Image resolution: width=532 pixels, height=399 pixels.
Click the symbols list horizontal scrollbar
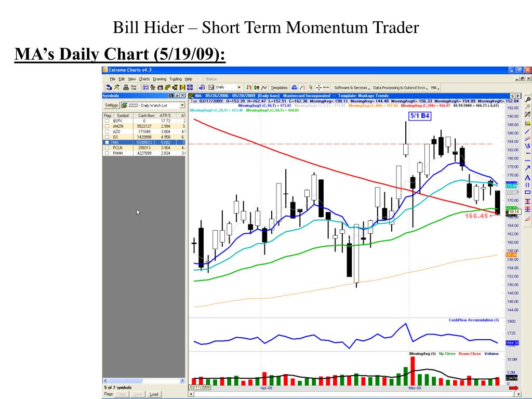[144, 381]
